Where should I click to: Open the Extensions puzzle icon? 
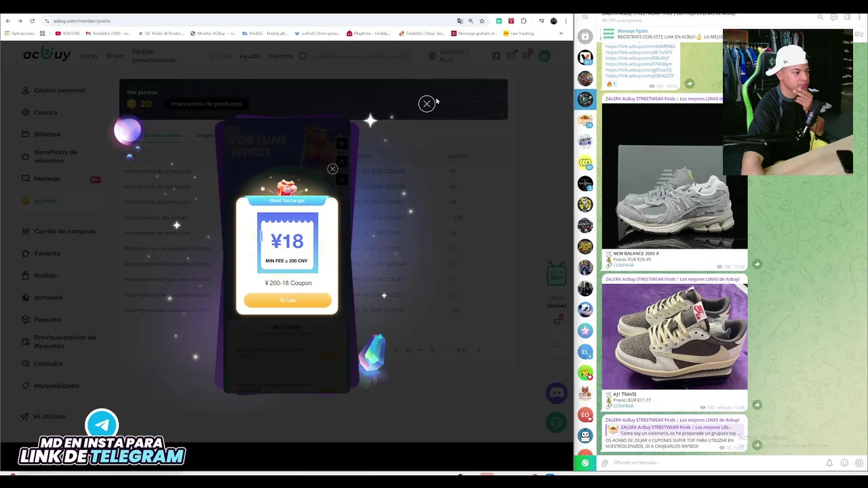pyautogui.click(x=524, y=21)
